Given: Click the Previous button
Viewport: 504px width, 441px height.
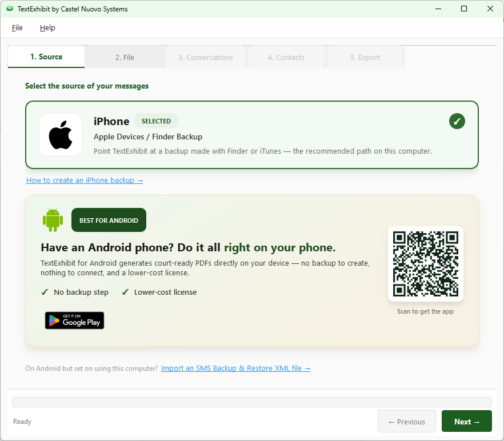Looking at the screenshot, I should point(407,421).
